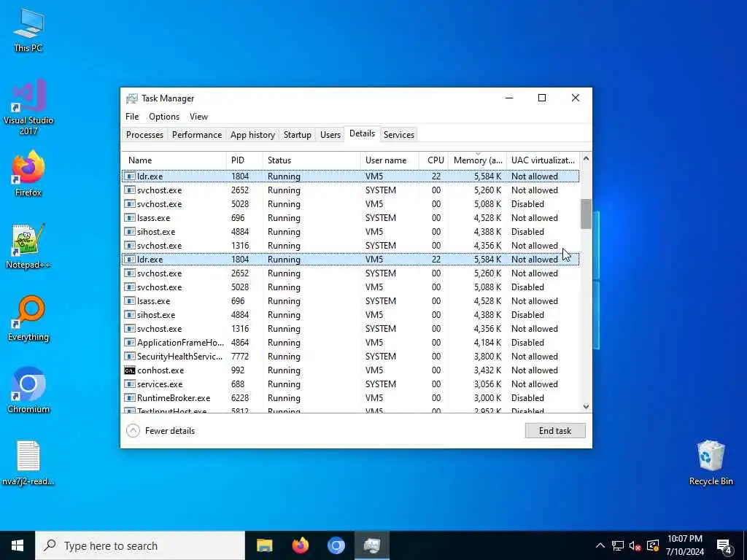
Task: Click the Task Manager taskbar button
Action: [x=371, y=545]
